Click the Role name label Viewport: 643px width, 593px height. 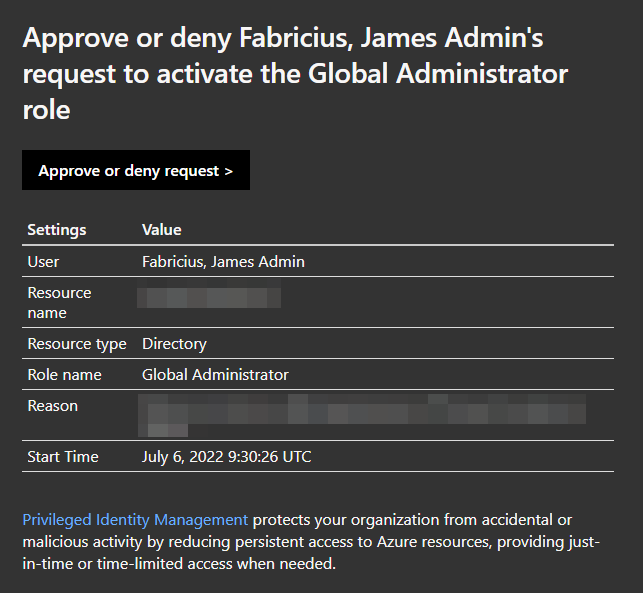pos(64,375)
